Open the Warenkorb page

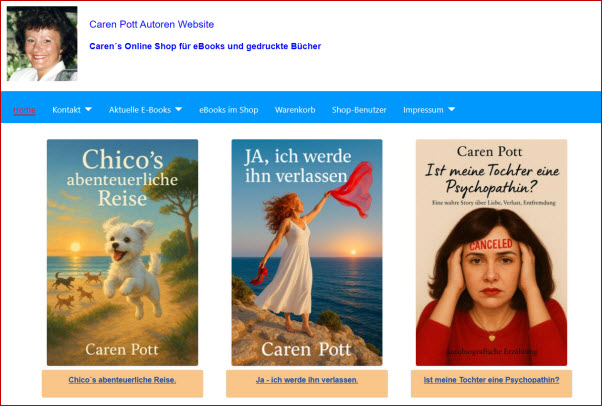pyautogui.click(x=295, y=110)
